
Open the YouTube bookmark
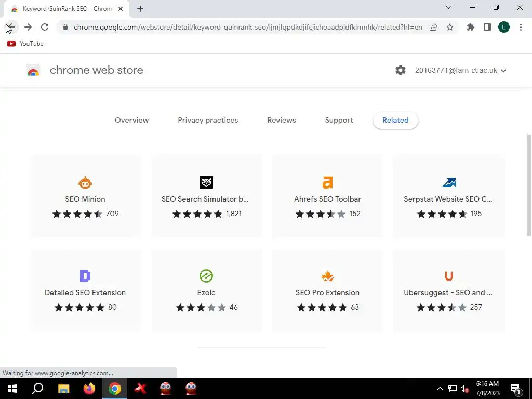[25, 44]
